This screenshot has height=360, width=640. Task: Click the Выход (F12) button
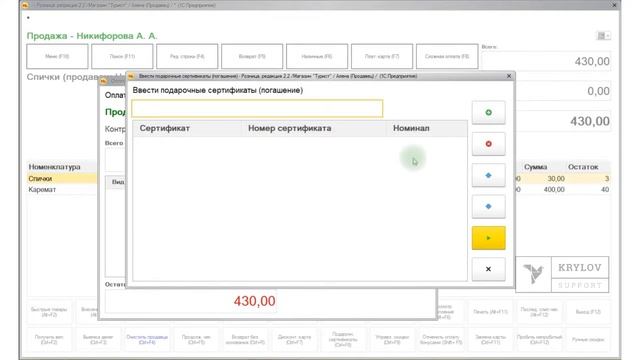click(x=588, y=312)
